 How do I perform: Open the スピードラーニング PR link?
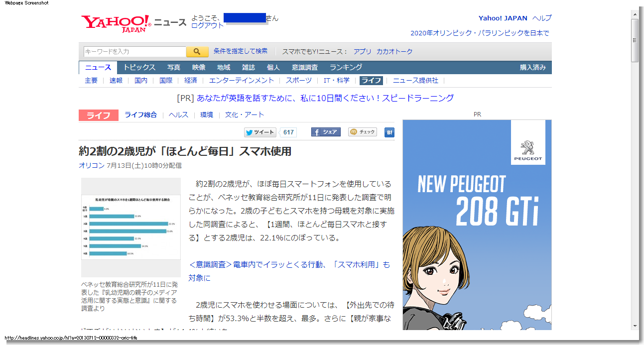[x=325, y=98]
